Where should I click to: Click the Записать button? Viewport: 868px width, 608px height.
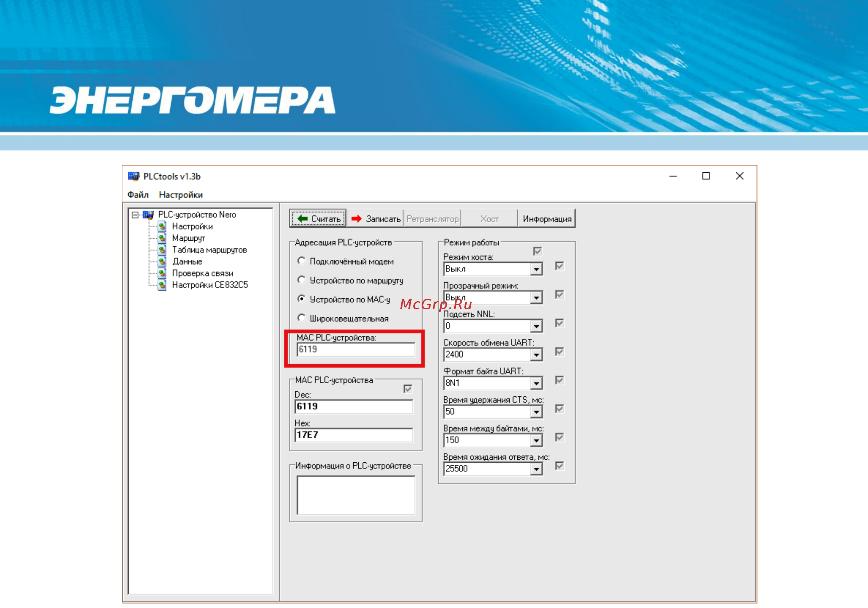(x=375, y=219)
